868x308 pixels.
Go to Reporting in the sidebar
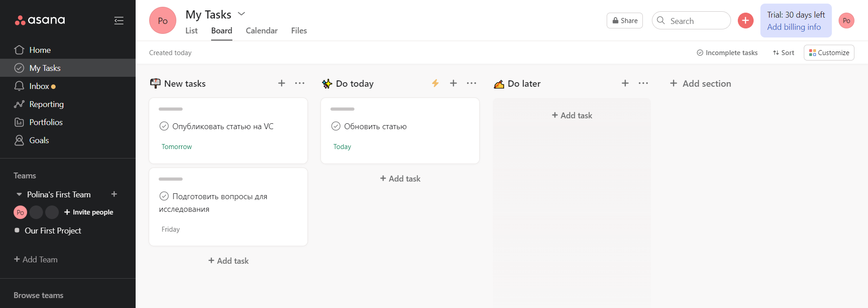point(46,104)
